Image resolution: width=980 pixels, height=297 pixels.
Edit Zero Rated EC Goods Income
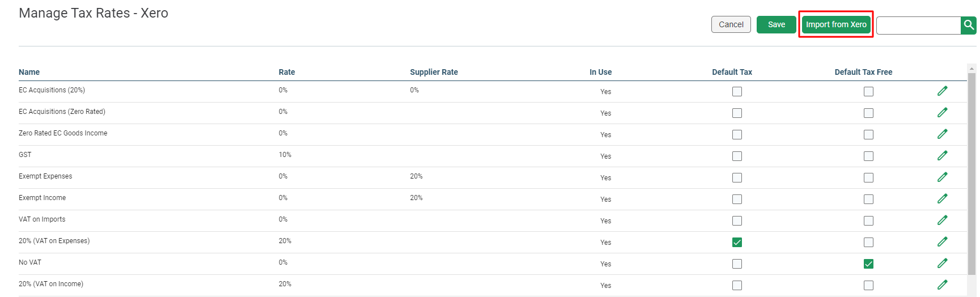point(942,134)
